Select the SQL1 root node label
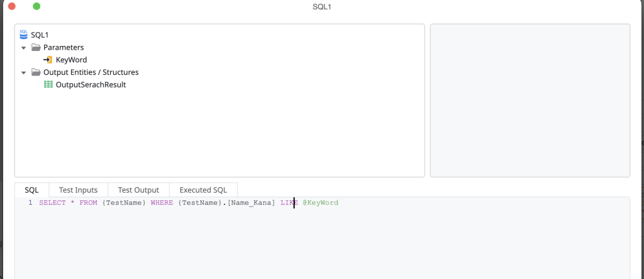Image resolution: width=644 pixels, height=279 pixels. 40,35
